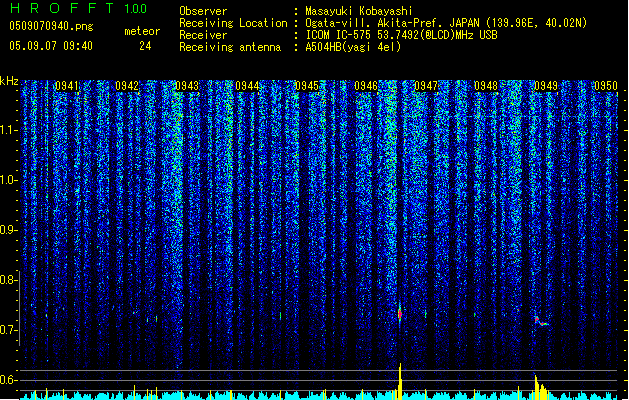Viewport: 629px width, 400px height.
Task: Click the 0948 time marker
Action: (x=486, y=86)
